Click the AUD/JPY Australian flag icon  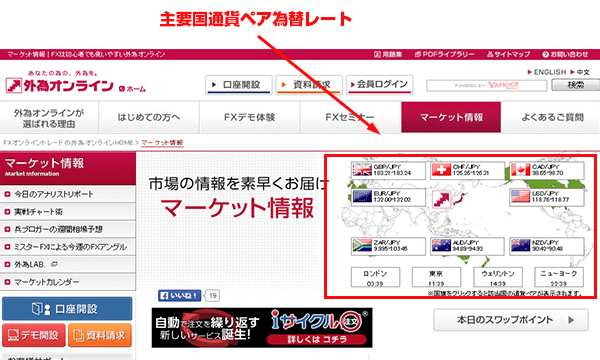click(x=441, y=246)
